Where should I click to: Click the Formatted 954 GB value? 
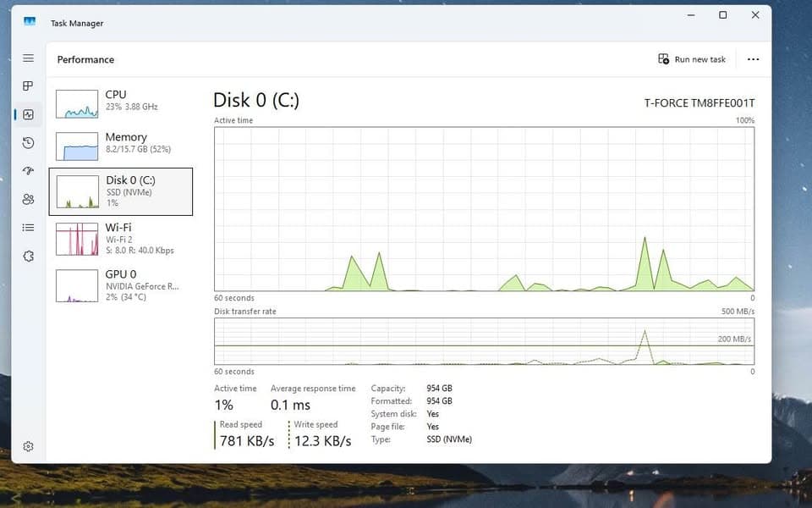[439, 401]
